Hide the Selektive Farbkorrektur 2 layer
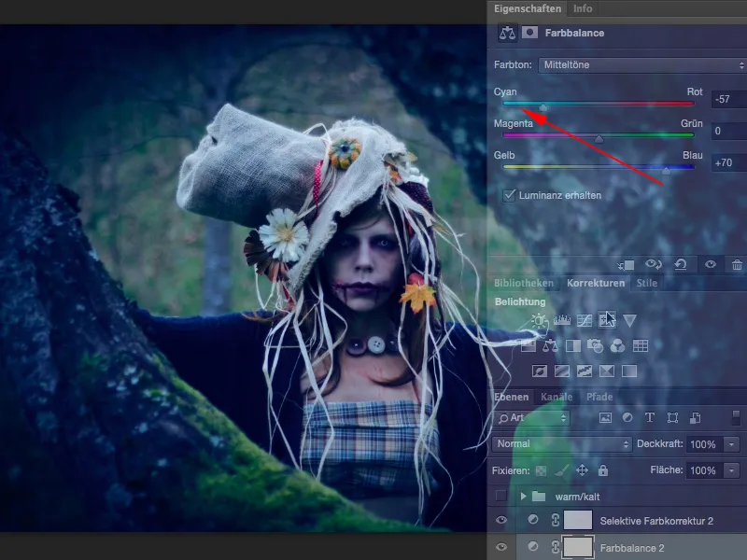This screenshot has width=747, height=560. (500, 521)
